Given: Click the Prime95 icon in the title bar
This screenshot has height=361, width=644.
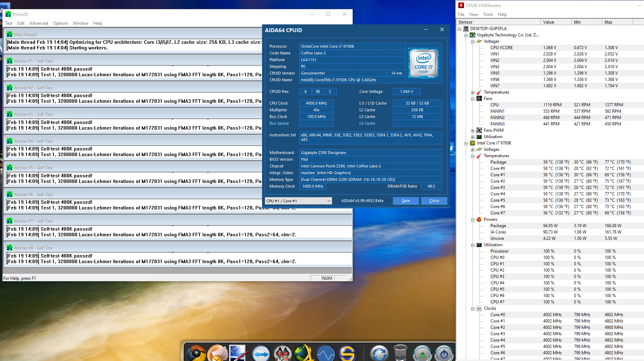Looking at the screenshot, I should pos(8,14).
